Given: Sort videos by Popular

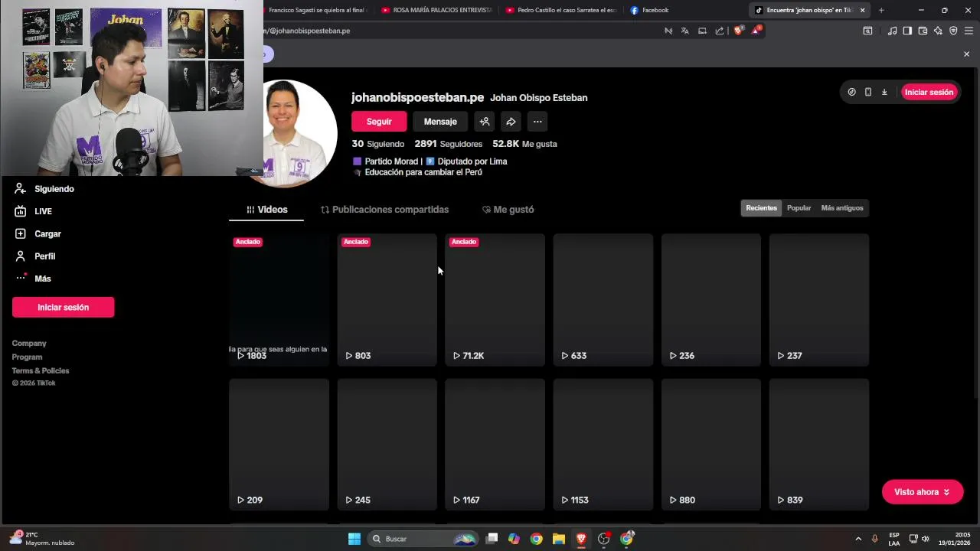Looking at the screenshot, I should pyautogui.click(x=799, y=208).
